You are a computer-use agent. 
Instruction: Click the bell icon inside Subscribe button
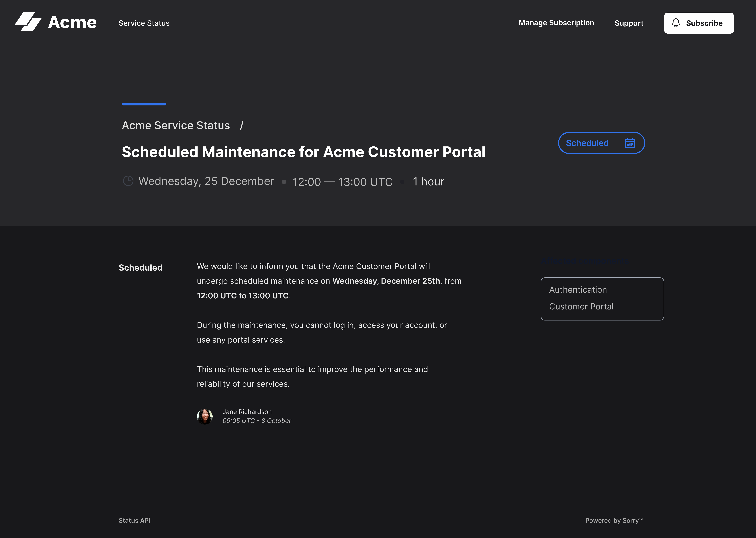pos(676,23)
